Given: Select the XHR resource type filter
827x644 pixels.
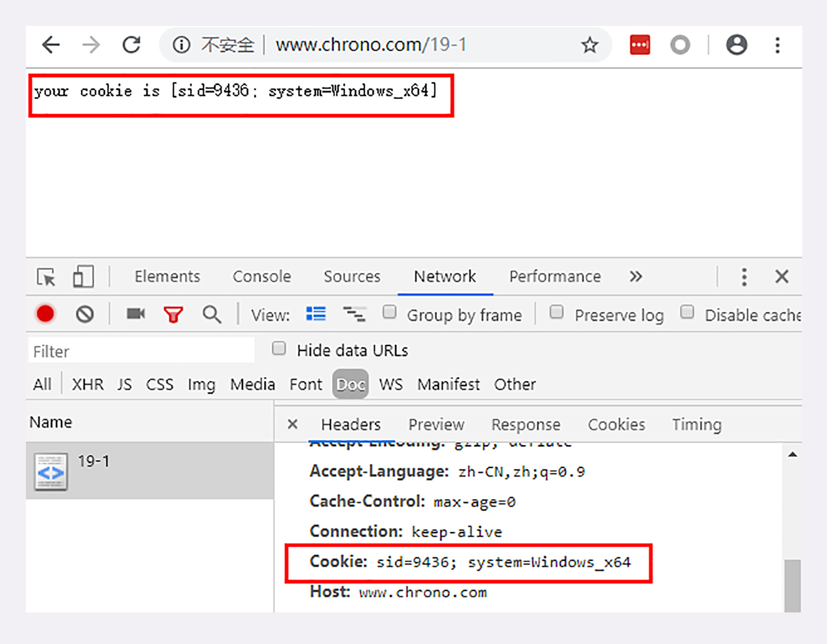Looking at the screenshot, I should (87, 384).
